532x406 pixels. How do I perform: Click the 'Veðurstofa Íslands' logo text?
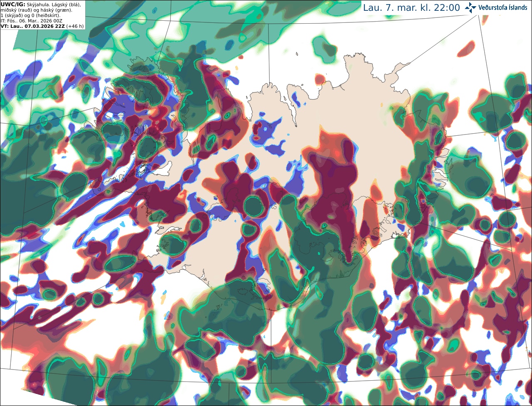coord(503,7)
